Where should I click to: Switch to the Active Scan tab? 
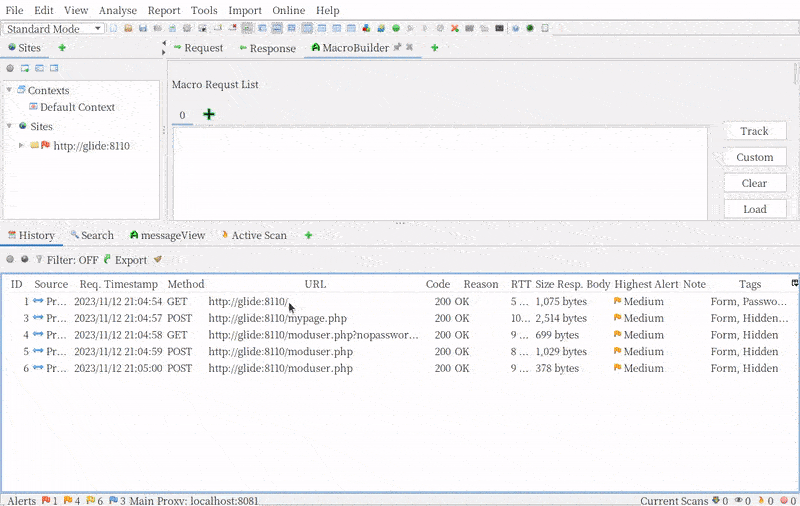coord(254,235)
